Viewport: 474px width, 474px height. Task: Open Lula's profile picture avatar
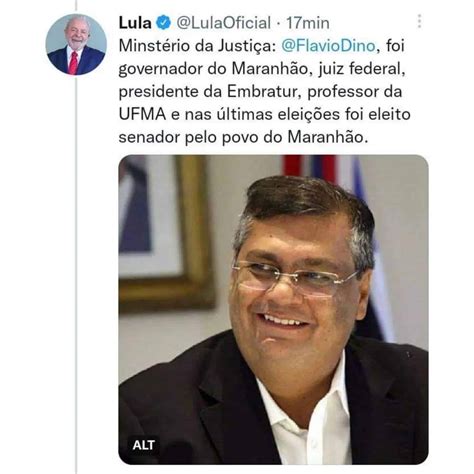point(76,44)
